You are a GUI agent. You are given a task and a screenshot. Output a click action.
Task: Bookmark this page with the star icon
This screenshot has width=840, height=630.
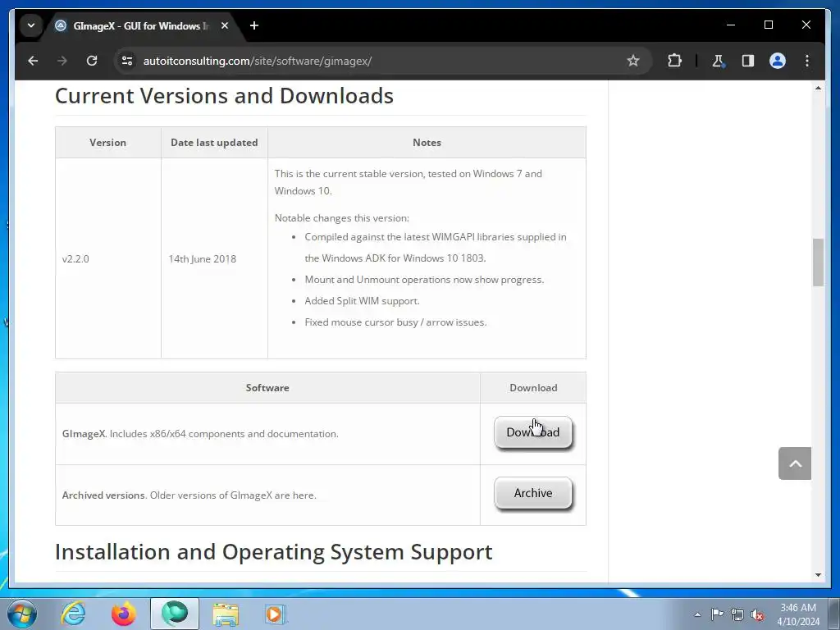click(633, 61)
